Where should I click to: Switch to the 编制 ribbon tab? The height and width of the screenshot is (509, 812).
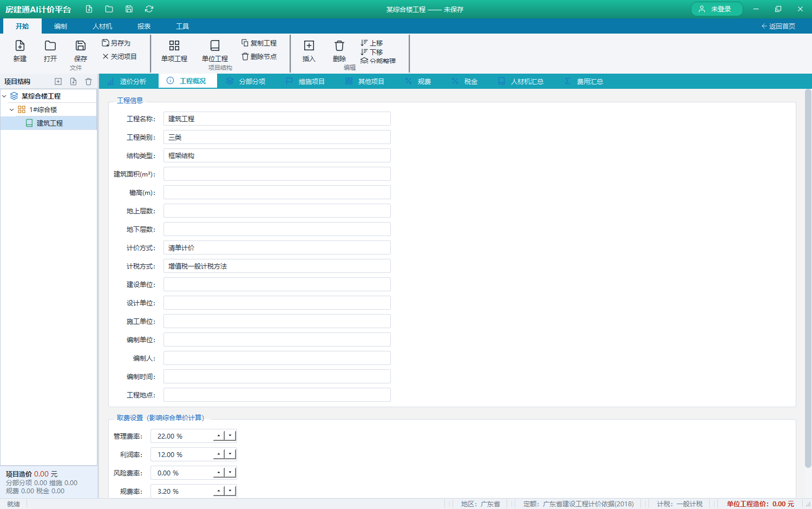(x=61, y=26)
